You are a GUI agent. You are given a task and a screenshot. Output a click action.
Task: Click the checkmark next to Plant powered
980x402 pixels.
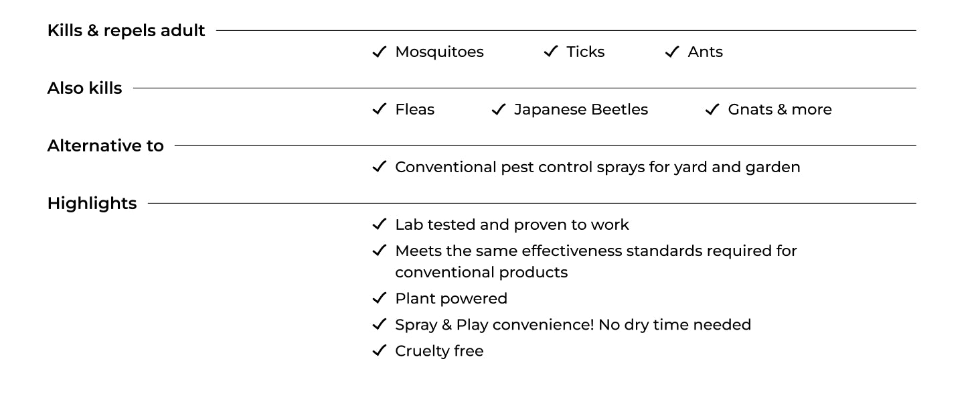pos(379,298)
